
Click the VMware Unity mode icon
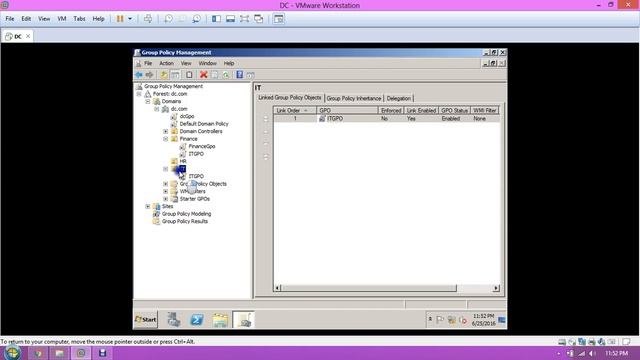click(258, 19)
